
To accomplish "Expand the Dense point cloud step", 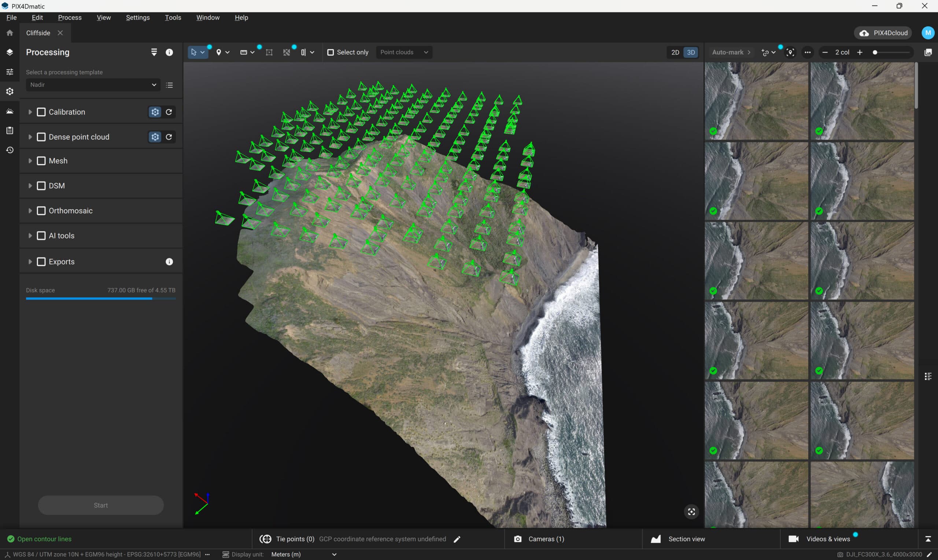I will (x=30, y=137).
